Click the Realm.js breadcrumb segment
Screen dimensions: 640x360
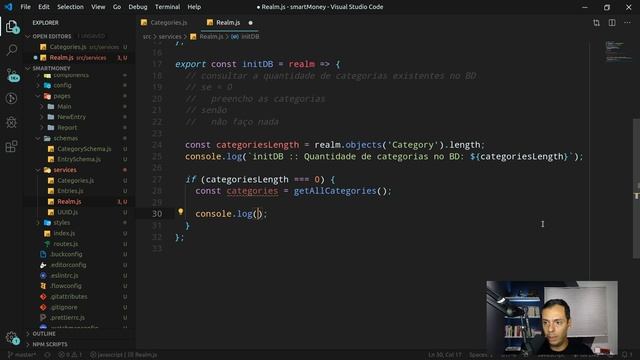[211, 37]
